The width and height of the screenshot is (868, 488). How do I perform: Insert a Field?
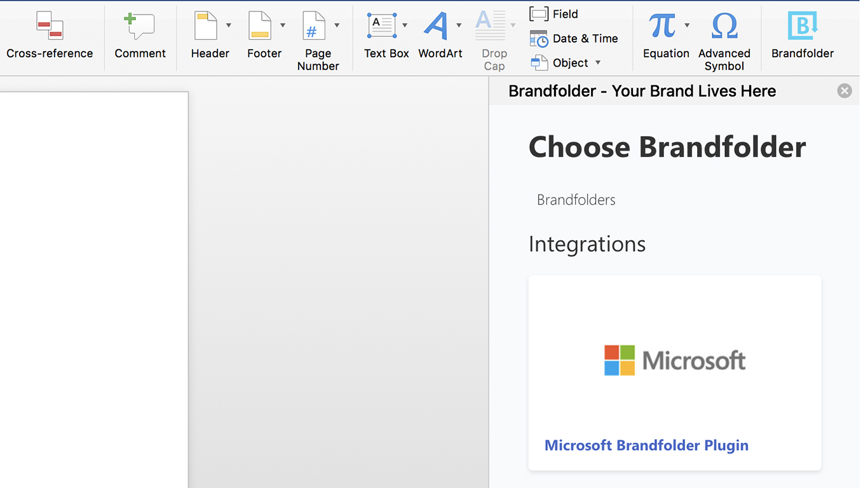553,14
